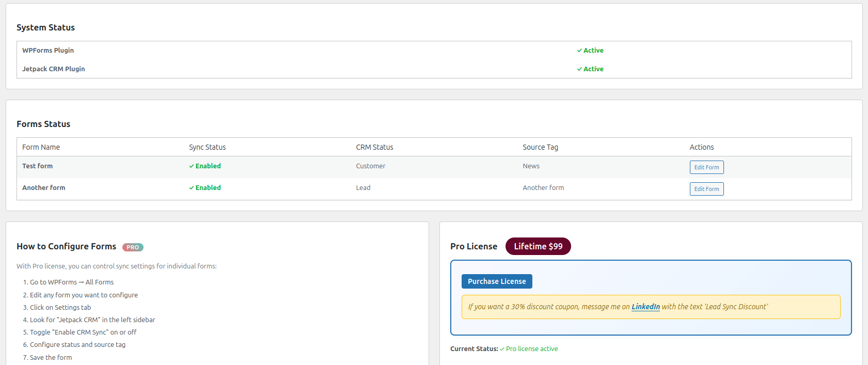Click the 'Forms Status' heading
Viewport: 868px width, 365px height.
tap(43, 124)
